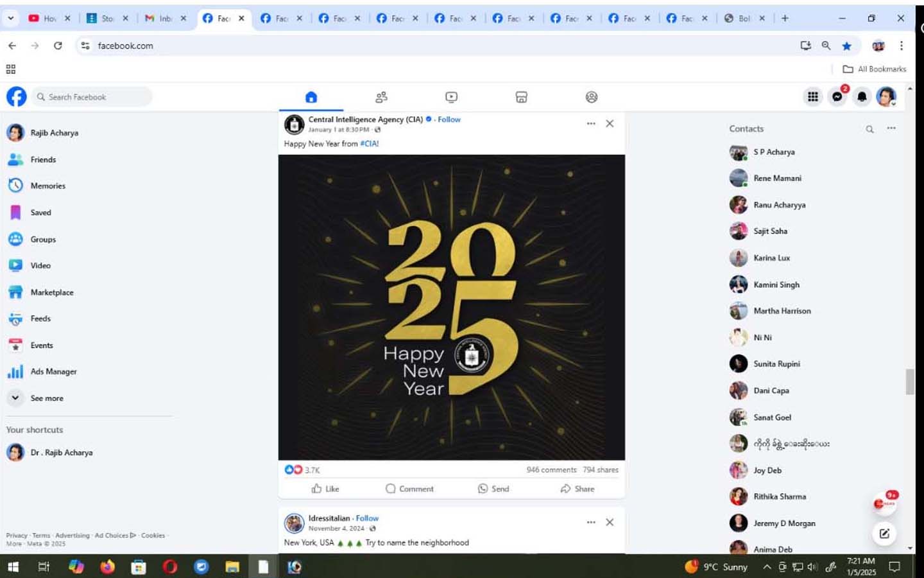View 946 comments on the post
The width and height of the screenshot is (924, 578).
(551, 470)
